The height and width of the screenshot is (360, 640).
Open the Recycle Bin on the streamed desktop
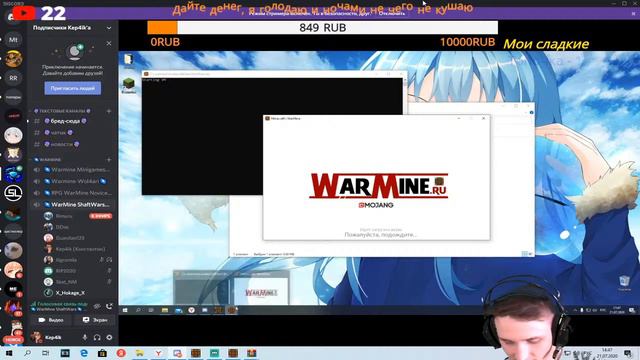pyautogui.click(x=624, y=282)
